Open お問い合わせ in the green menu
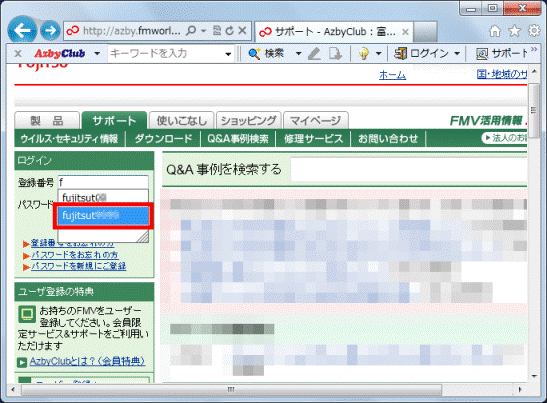Viewport: 547px width, 403px height. tap(388, 139)
